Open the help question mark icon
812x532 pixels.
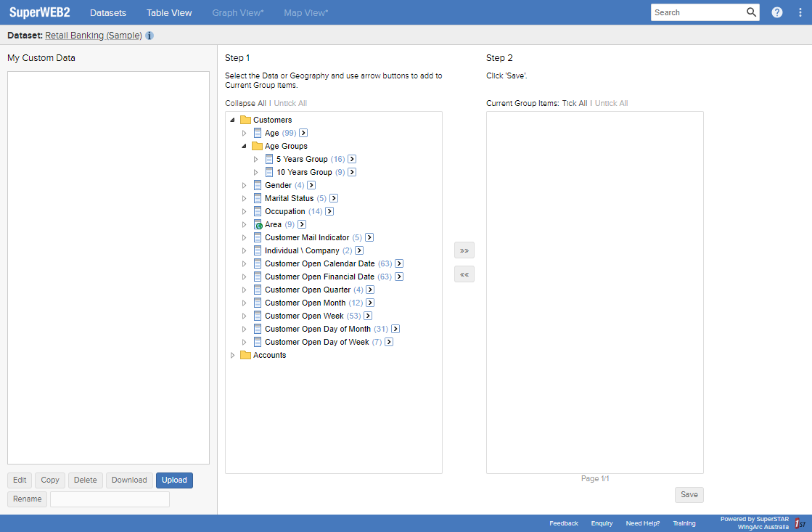point(776,12)
